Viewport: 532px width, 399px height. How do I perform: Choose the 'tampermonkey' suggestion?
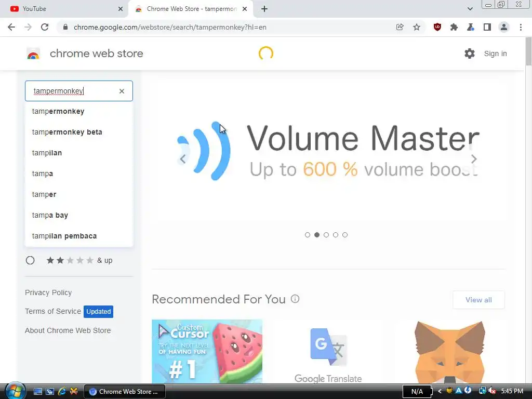pos(79,111)
